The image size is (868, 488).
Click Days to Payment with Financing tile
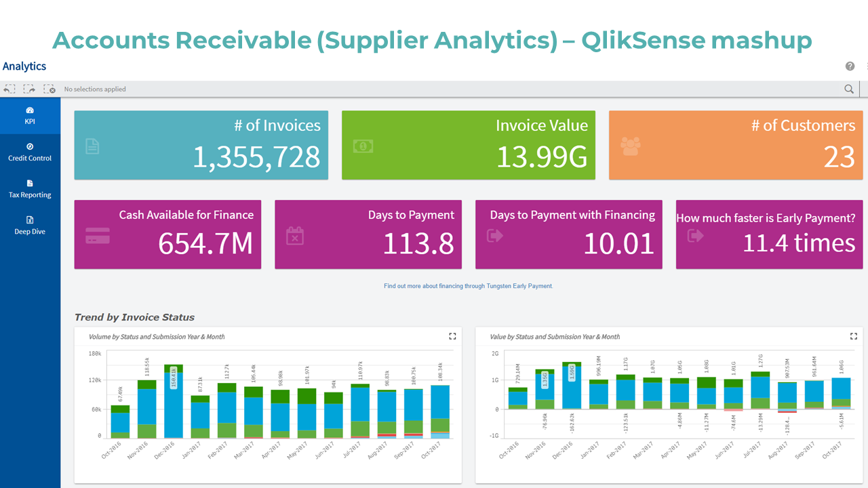tap(568, 234)
